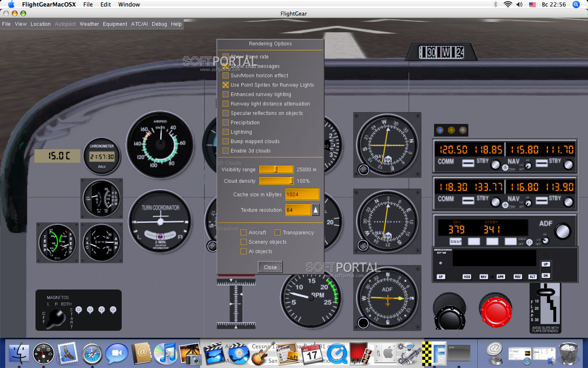The image size is (588, 368).
Task: Open the in-window File menu beside View
Action: (7, 24)
